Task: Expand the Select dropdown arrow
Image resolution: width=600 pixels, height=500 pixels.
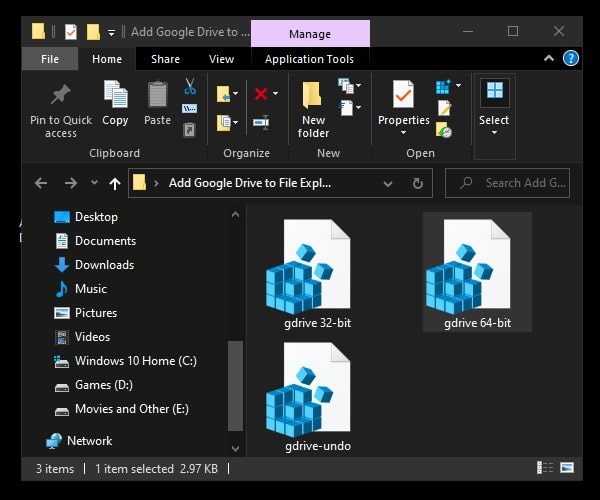Action: click(x=494, y=133)
